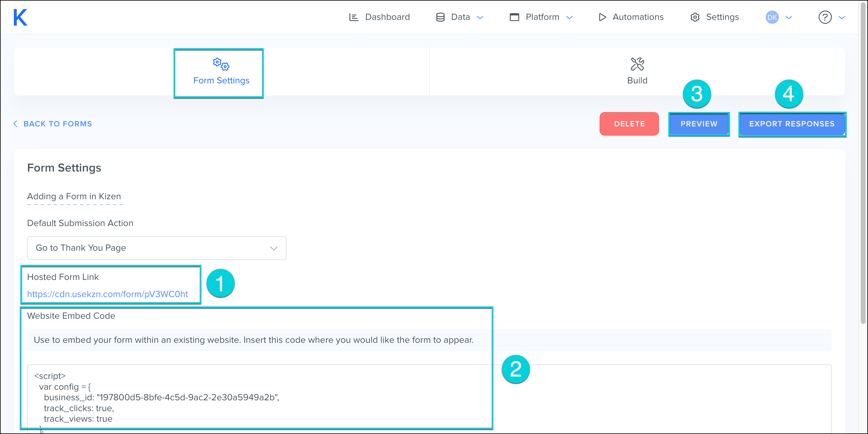
Task: Click the Automations play icon
Action: point(602,17)
